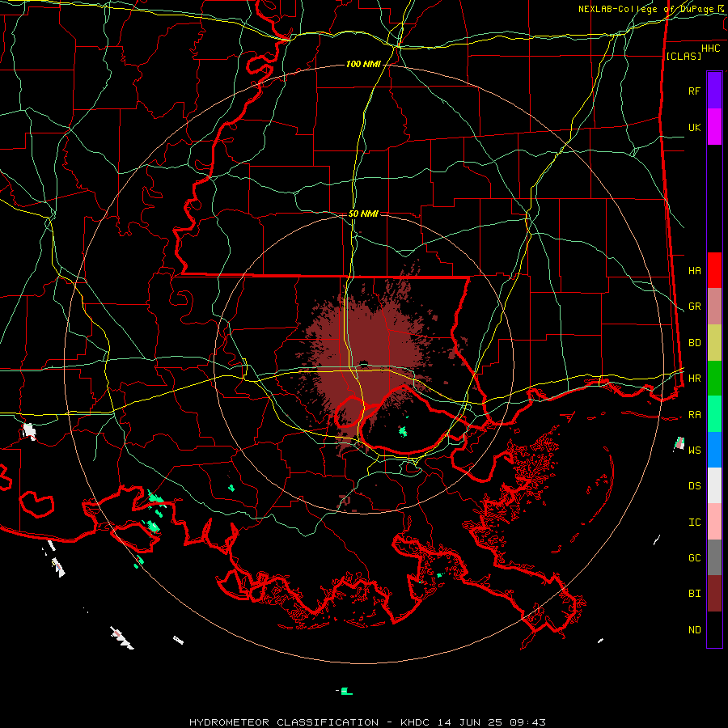Click the HR dark green legend swatch
The image size is (728, 728).
pyautogui.click(x=714, y=378)
